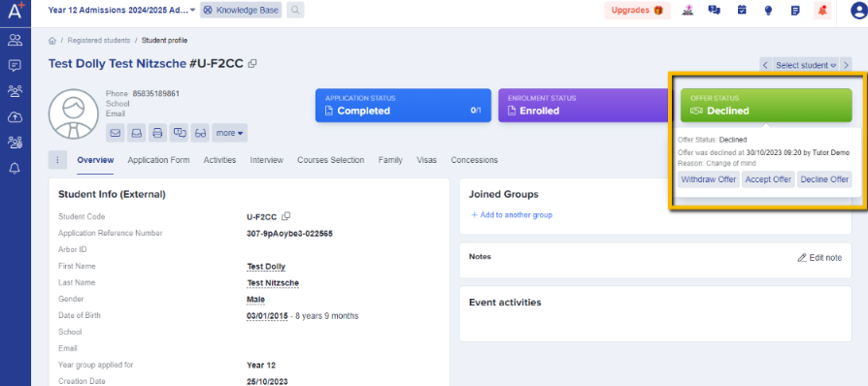868x386 pixels.
Task: Click the home breadcrumb icon
Action: [x=52, y=41]
